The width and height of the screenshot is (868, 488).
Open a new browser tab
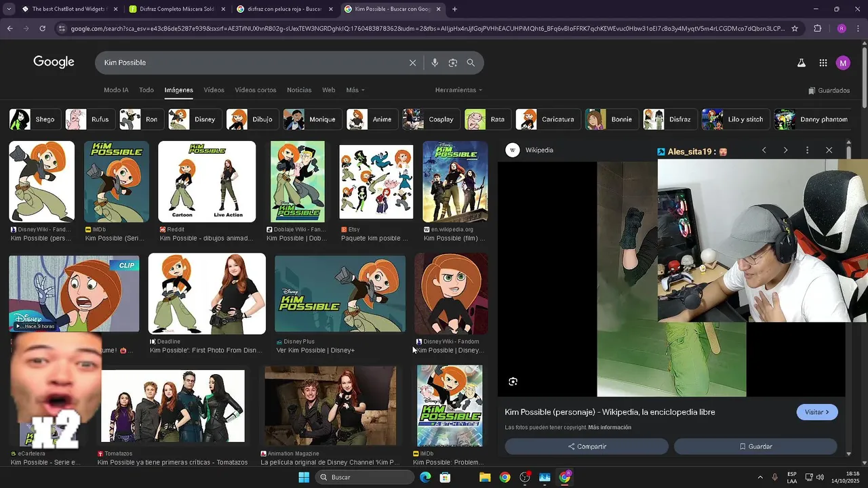[x=454, y=9]
